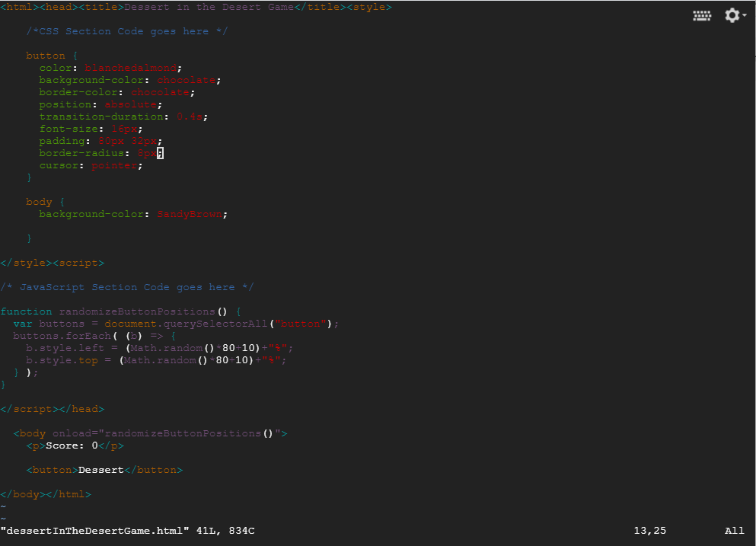Click the 'b.style.top' assignment
Viewport: 756px width, 546px height.
tap(157, 360)
